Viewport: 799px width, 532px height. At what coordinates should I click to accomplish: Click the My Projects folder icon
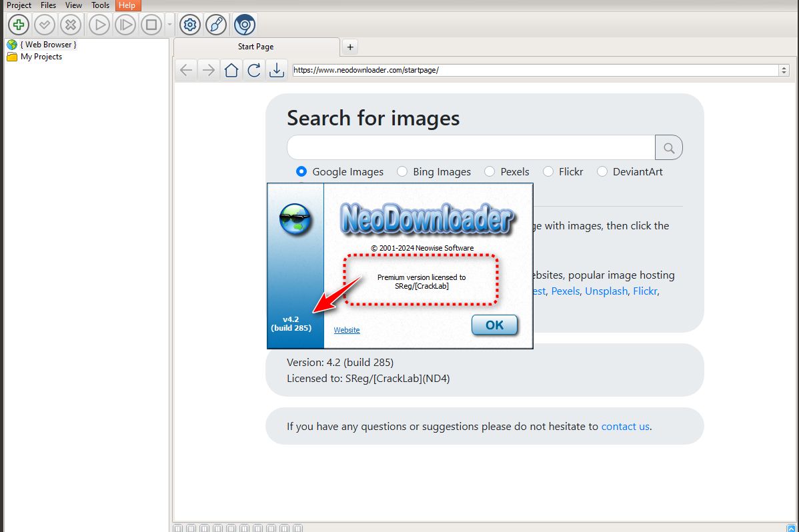[x=12, y=57]
